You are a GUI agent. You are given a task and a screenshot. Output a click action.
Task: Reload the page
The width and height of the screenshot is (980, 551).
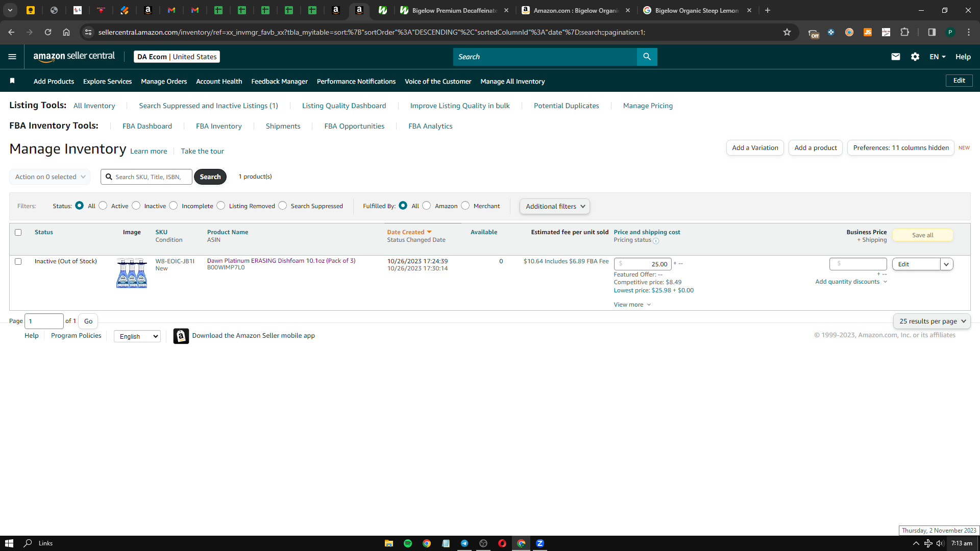click(48, 32)
